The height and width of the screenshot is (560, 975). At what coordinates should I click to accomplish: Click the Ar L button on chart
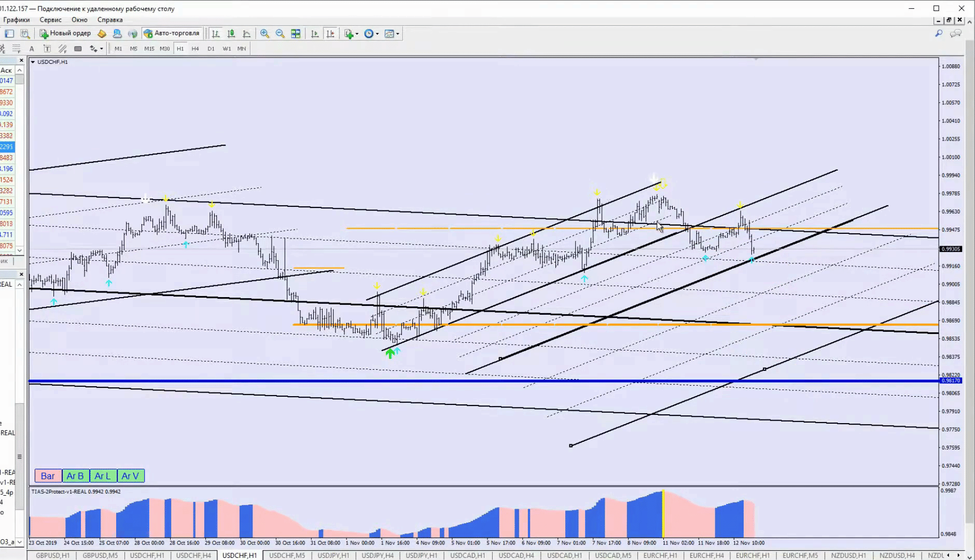pos(103,476)
